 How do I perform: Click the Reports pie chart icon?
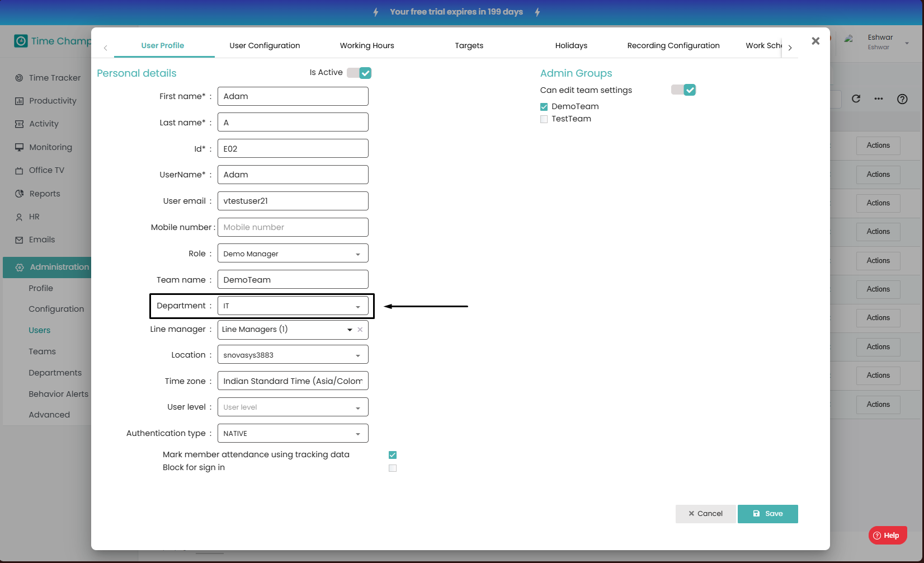point(19,194)
